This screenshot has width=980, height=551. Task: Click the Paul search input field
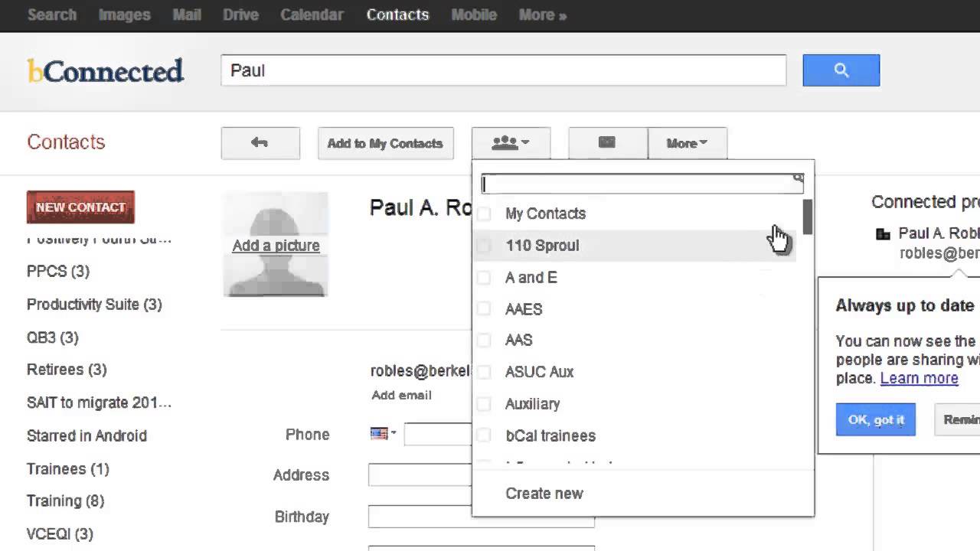pyautogui.click(x=503, y=70)
